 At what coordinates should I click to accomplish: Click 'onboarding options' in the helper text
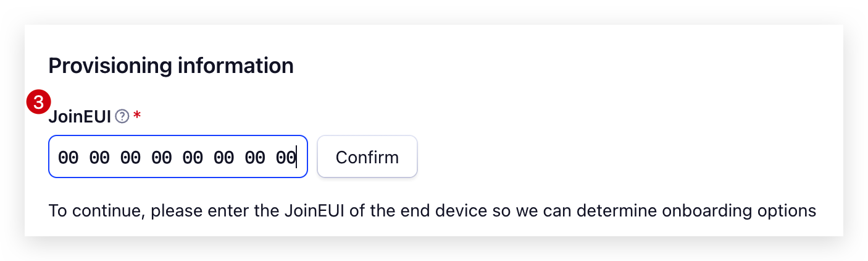tap(739, 212)
